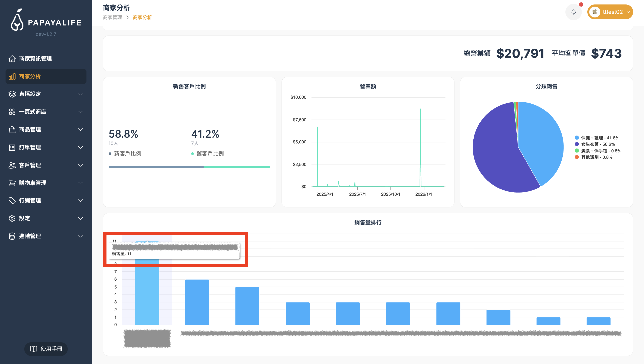Click the bar chart icon beside 商家分析

pyautogui.click(x=12, y=76)
